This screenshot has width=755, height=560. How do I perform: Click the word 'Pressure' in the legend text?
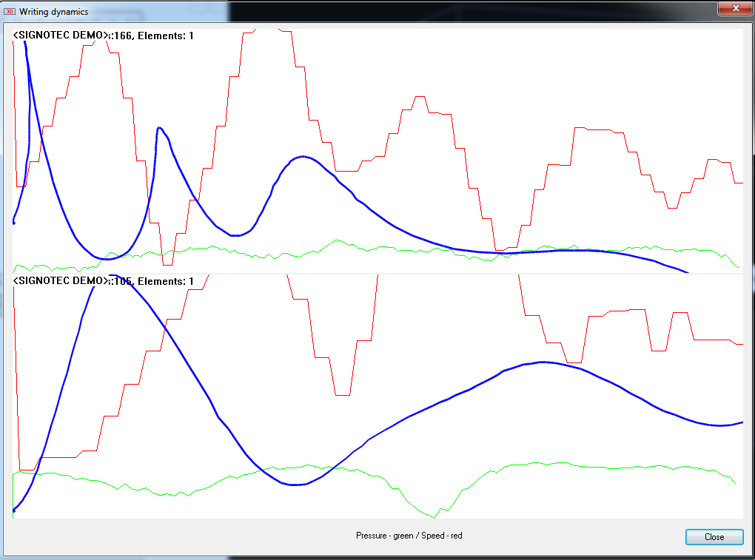point(371,536)
